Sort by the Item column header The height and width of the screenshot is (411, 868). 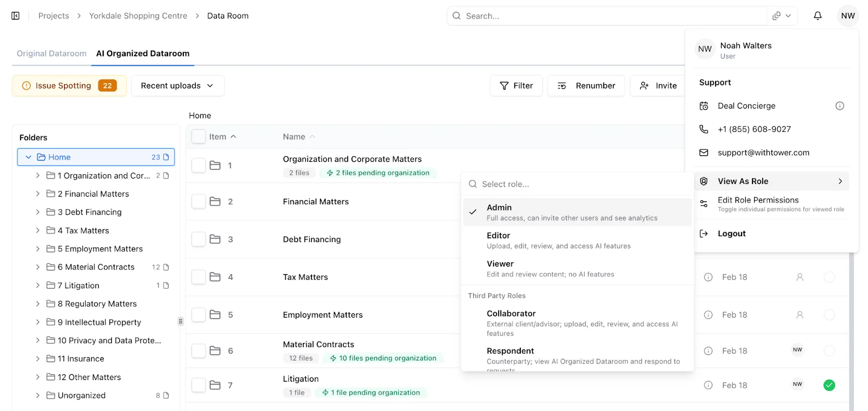[222, 137]
